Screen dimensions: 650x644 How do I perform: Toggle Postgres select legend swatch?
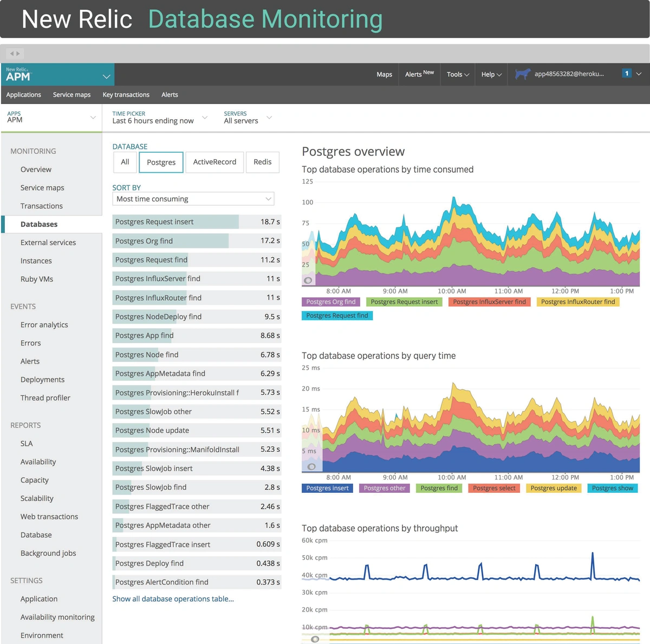(494, 488)
